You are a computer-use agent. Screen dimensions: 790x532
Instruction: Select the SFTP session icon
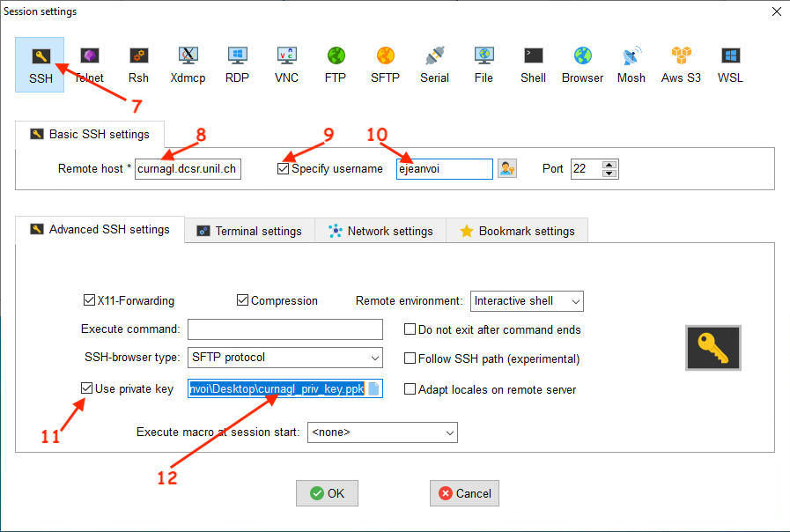[x=385, y=64]
